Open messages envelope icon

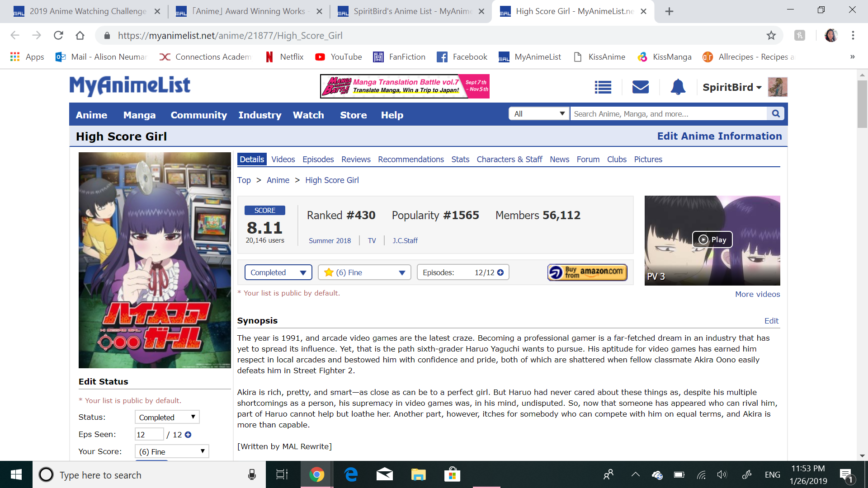point(640,87)
